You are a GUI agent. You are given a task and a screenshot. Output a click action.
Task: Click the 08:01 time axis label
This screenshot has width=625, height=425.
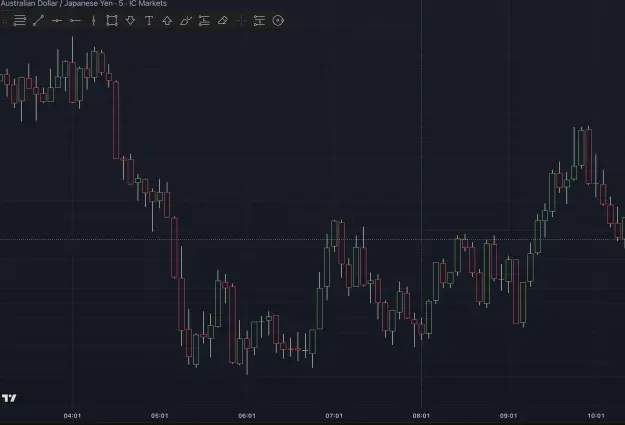[421, 416]
